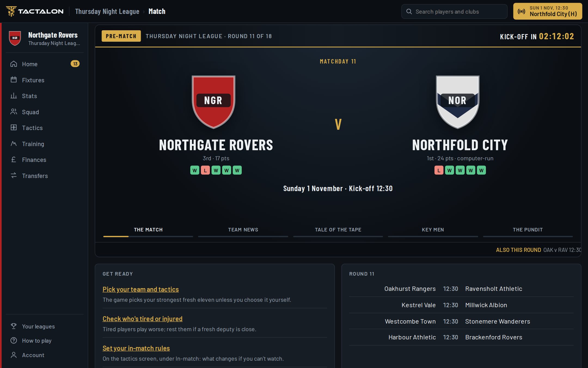Image resolution: width=588 pixels, height=368 pixels.
Task: Open Your leagues
Action: pyautogui.click(x=45, y=326)
